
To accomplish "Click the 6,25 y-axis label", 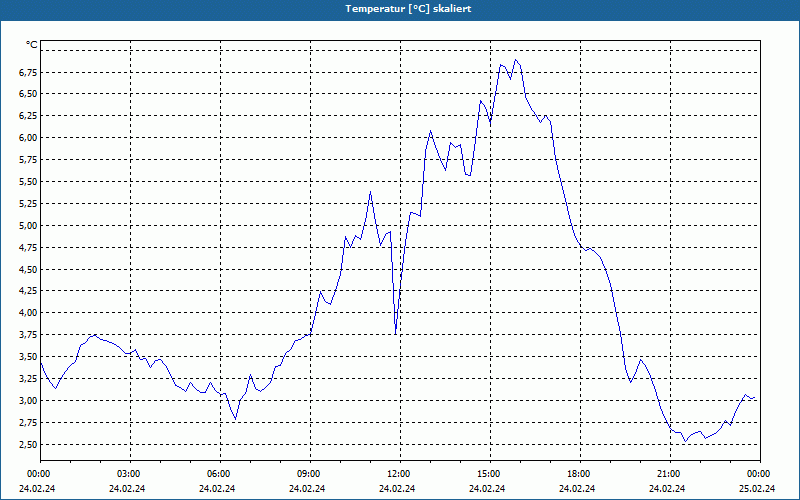I will point(28,116).
